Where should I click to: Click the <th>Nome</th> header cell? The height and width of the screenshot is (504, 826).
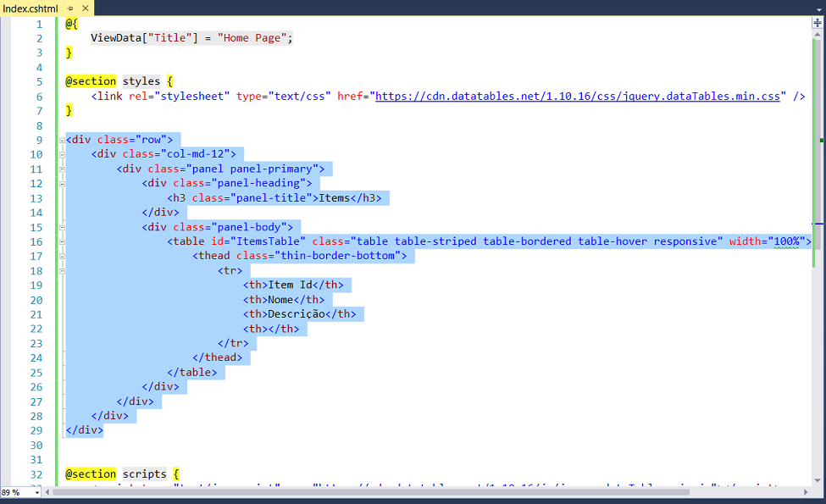point(284,300)
